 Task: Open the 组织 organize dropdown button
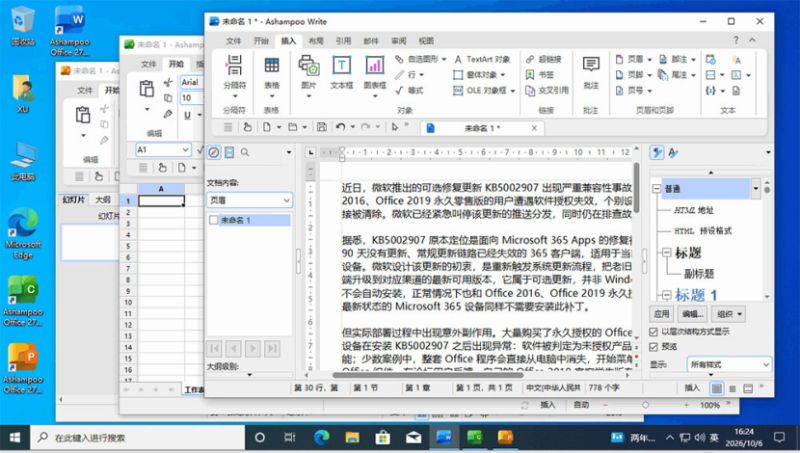729,314
